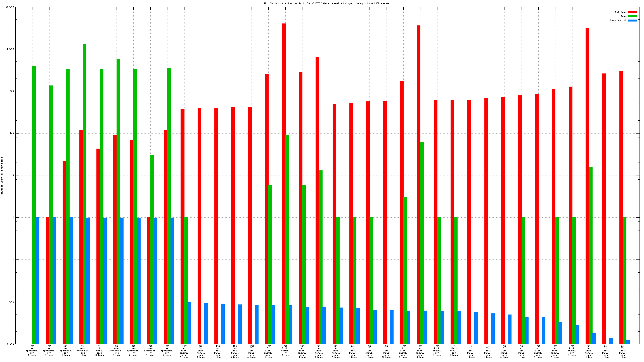Click the green Spam legend swatch
644x362 pixels.
[632, 16]
